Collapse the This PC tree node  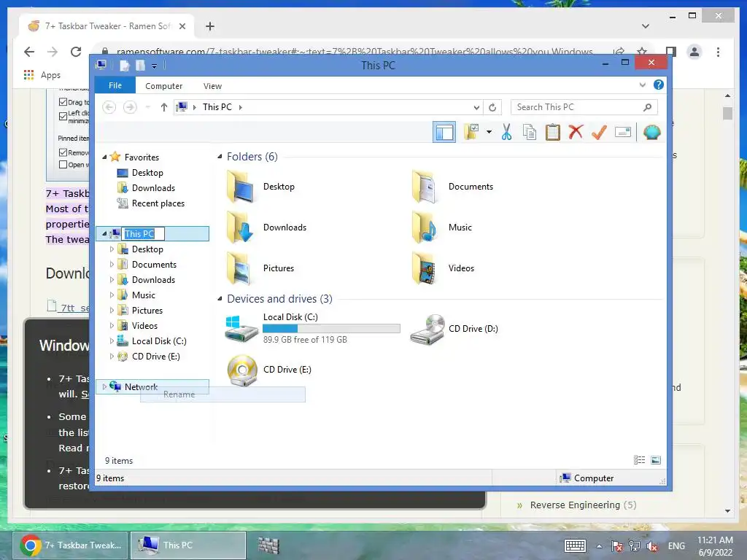coord(104,234)
